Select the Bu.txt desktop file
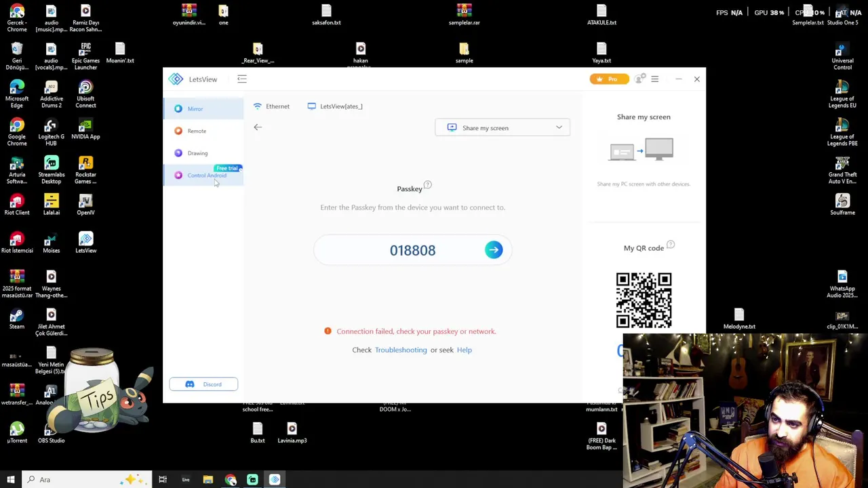This screenshot has height=488, width=868. 258,432
